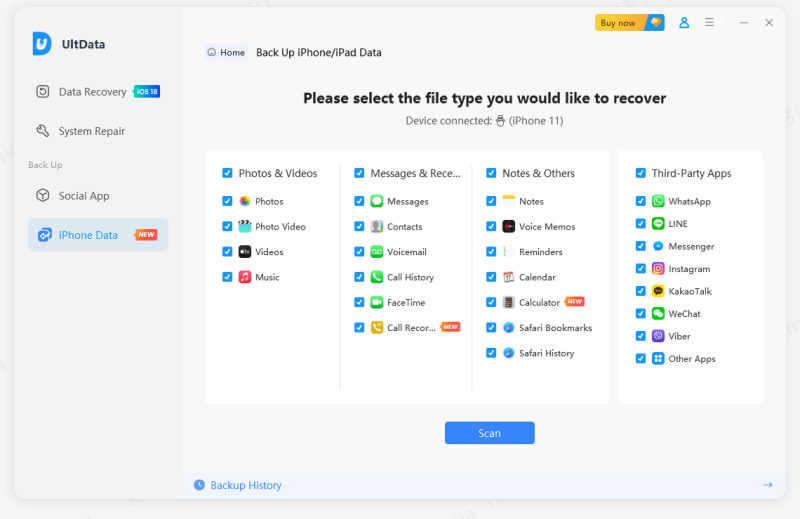Click the UltData logo icon
The height and width of the screenshot is (519, 800).
click(42, 43)
